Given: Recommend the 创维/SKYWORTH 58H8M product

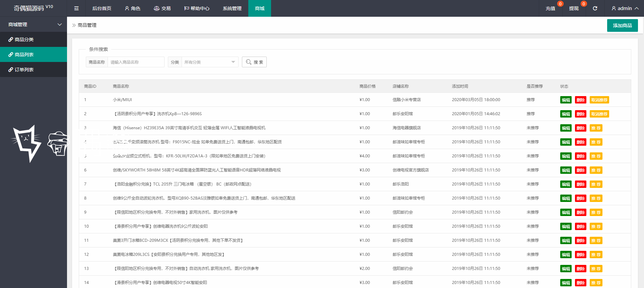Looking at the screenshot, I should click(596, 170).
